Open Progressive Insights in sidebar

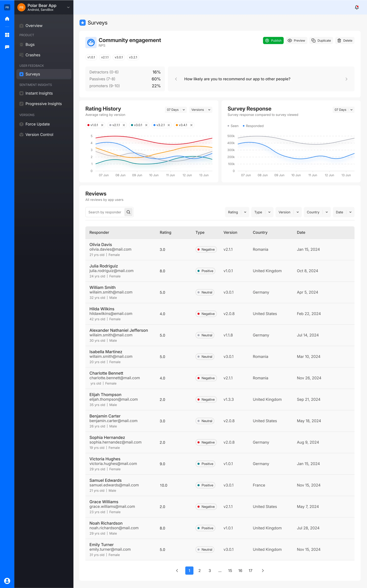click(44, 104)
